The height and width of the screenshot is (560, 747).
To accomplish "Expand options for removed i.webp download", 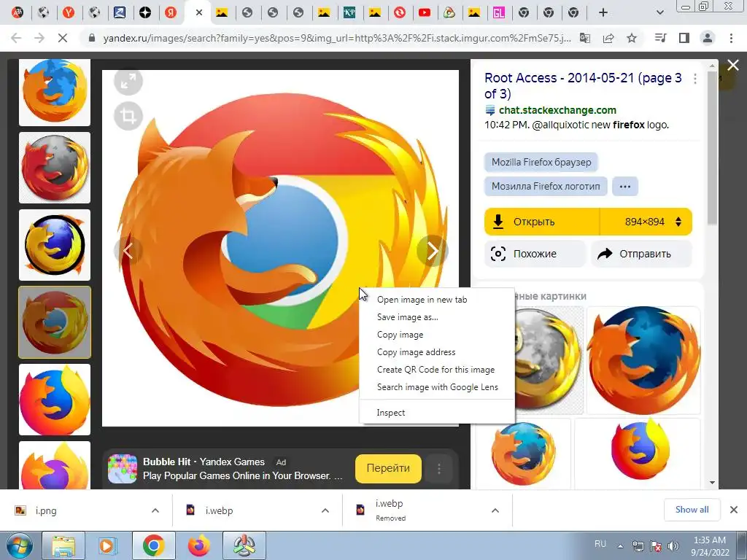I will coord(495,510).
